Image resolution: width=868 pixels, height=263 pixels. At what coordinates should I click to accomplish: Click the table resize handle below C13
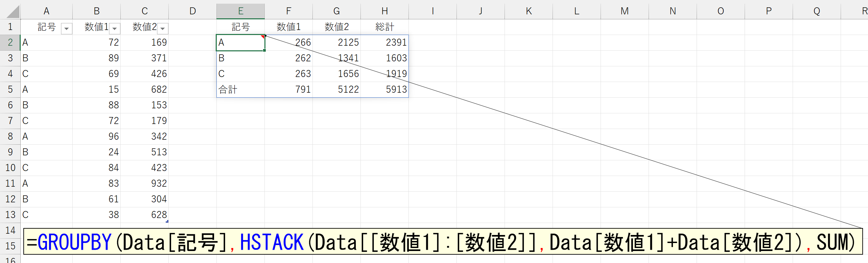(x=167, y=222)
